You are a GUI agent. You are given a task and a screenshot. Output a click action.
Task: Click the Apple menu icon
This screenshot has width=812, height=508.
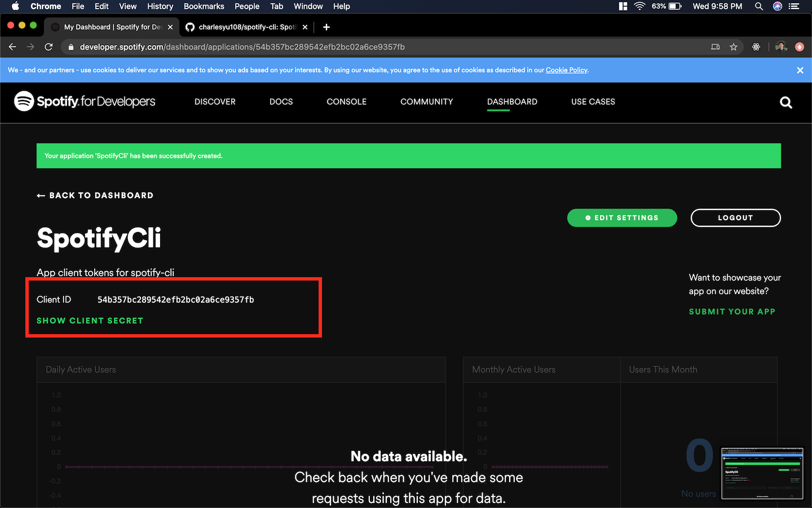(15, 6)
